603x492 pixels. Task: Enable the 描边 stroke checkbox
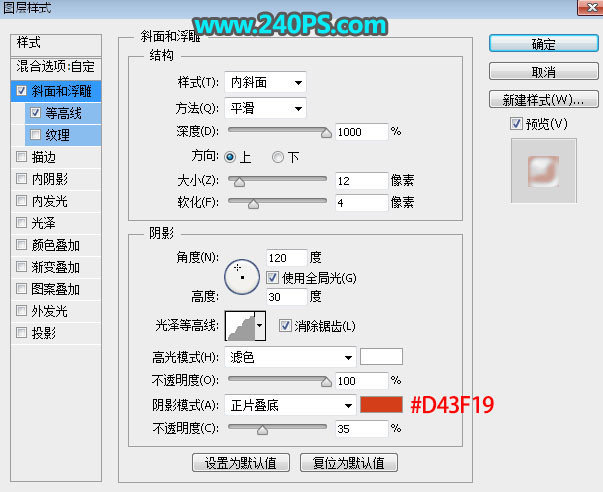click(22, 157)
